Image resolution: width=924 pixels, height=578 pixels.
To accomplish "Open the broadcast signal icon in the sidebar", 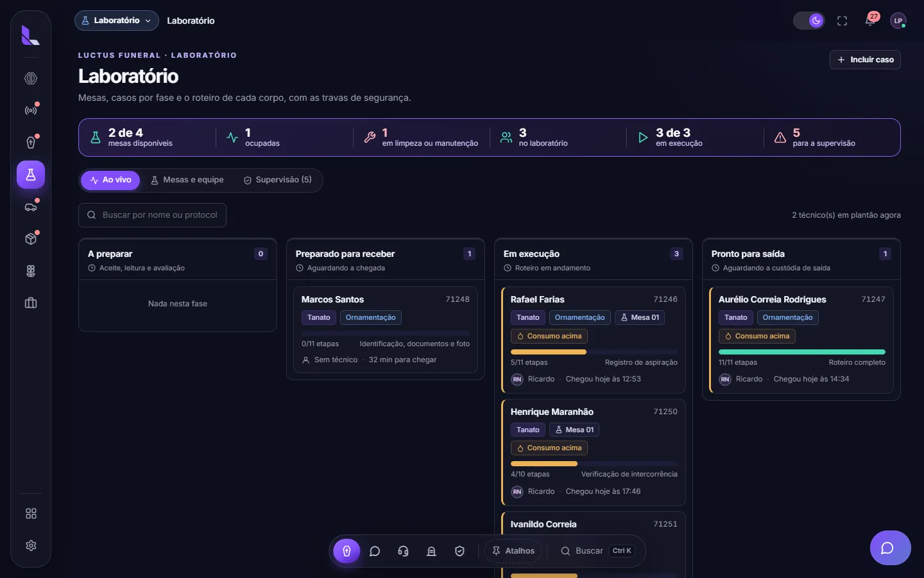I will pos(31,110).
